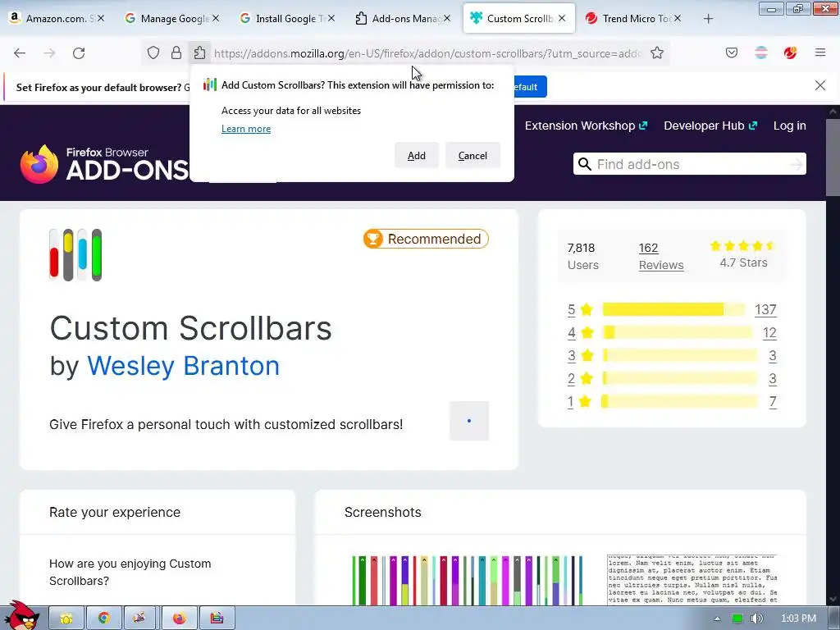Click the extension puzzle icon in address bar
This screenshot has width=840, height=630.
[199, 53]
